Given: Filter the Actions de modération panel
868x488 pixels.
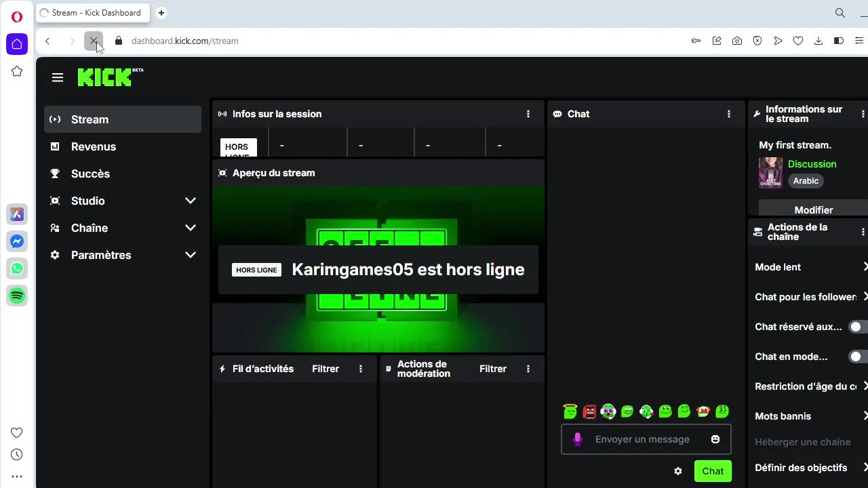Looking at the screenshot, I should click(493, 369).
